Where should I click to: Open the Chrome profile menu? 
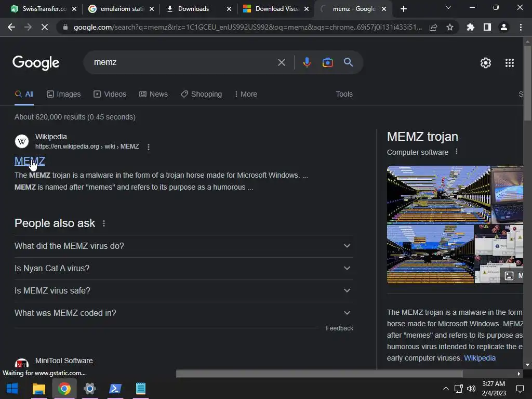[x=504, y=27]
